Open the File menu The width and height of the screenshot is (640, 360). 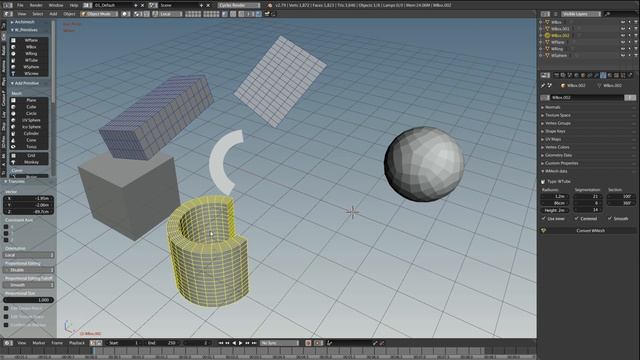point(20,5)
